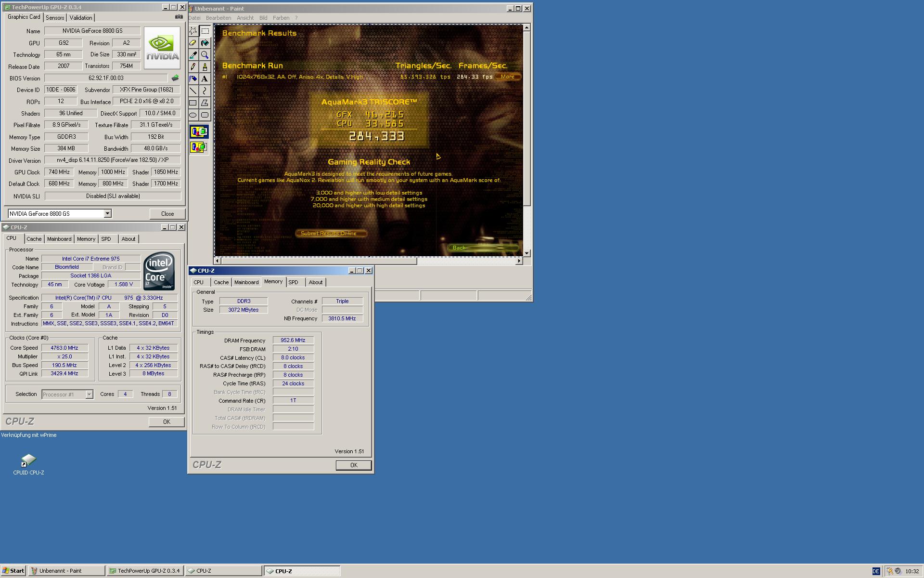924x578 pixels.
Task: Click Close button in GPU-Z
Action: point(167,214)
